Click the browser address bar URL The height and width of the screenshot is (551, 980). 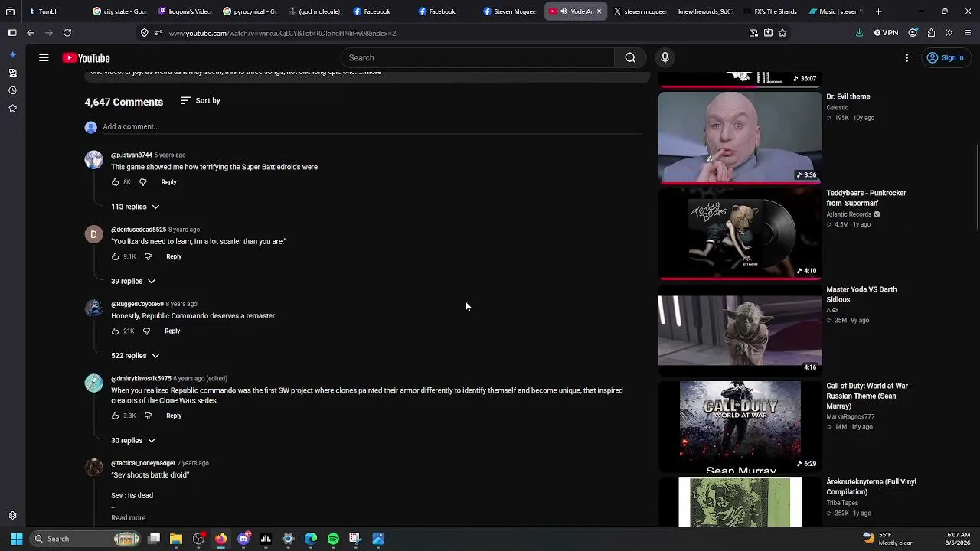(x=283, y=34)
